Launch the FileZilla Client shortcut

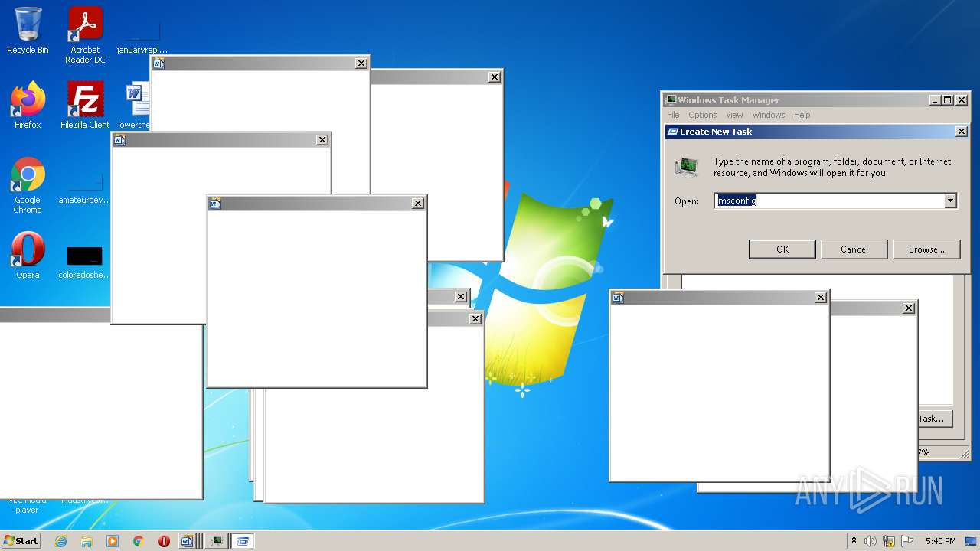pos(85,106)
